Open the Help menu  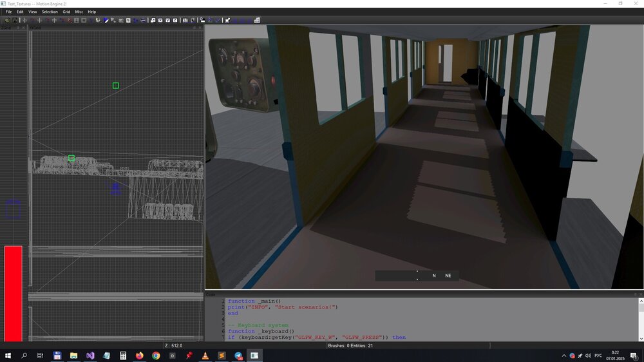91,12
